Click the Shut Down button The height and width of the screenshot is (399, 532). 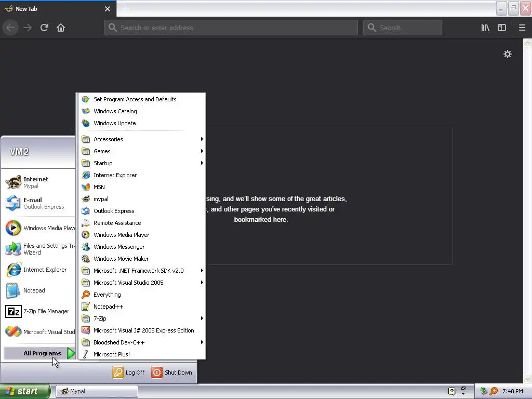coord(171,373)
